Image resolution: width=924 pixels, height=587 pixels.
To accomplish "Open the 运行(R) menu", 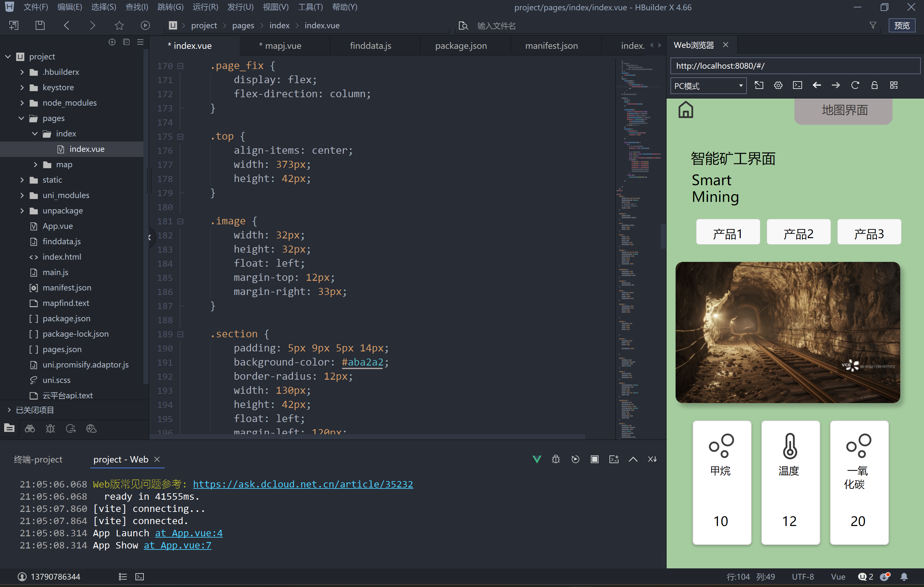I will click(205, 7).
